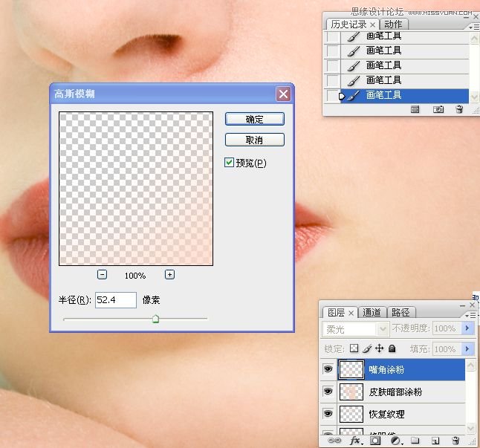The height and width of the screenshot is (448, 480).
Task: Close the 历史记录 tab with its x
Action: coord(372,25)
